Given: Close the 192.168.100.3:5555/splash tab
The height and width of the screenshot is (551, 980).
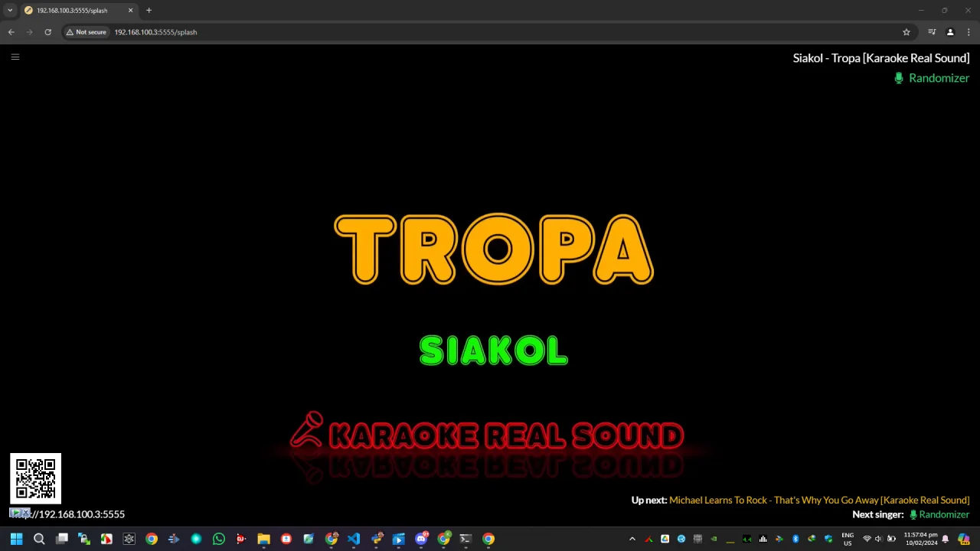Looking at the screenshot, I should [x=130, y=11].
